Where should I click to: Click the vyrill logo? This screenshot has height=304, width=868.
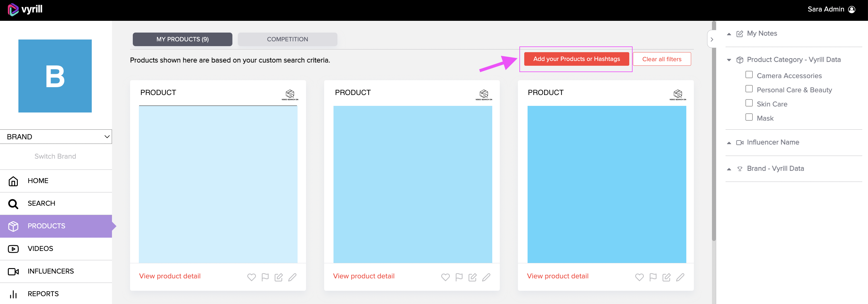25,9
